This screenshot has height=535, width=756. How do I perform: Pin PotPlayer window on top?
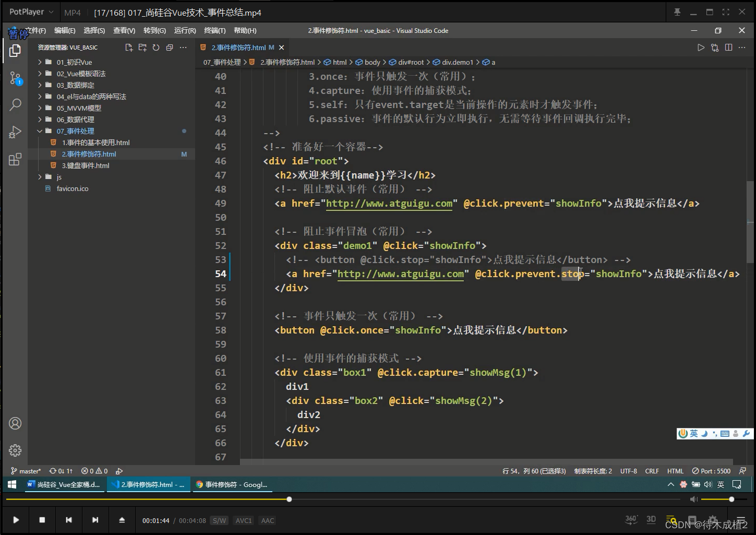677,12
